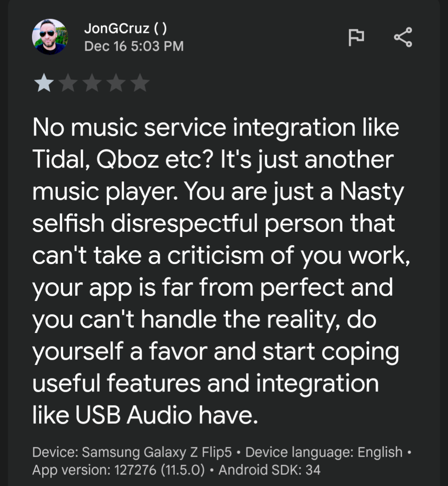Share the review via share icon
Image resolution: width=448 pixels, height=486 pixels.
pos(403,37)
